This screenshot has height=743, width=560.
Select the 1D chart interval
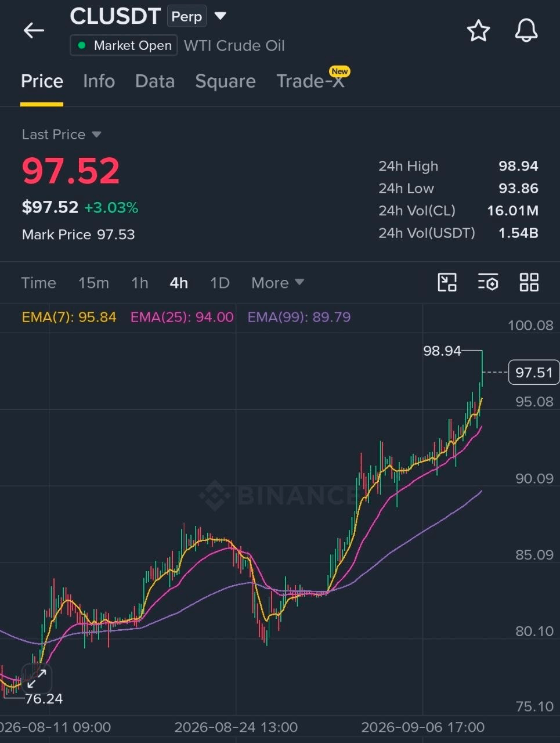coord(220,283)
